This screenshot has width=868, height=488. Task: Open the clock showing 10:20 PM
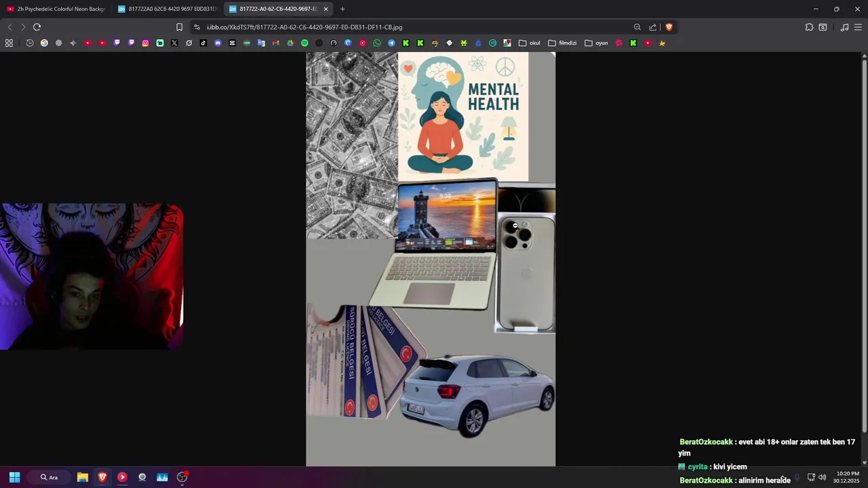pos(848,477)
